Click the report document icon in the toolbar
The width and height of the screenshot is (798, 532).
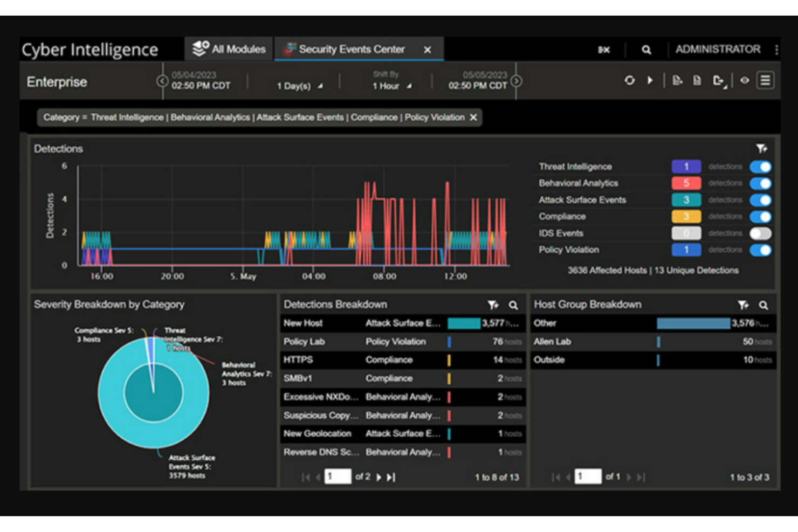pyautogui.click(x=697, y=80)
